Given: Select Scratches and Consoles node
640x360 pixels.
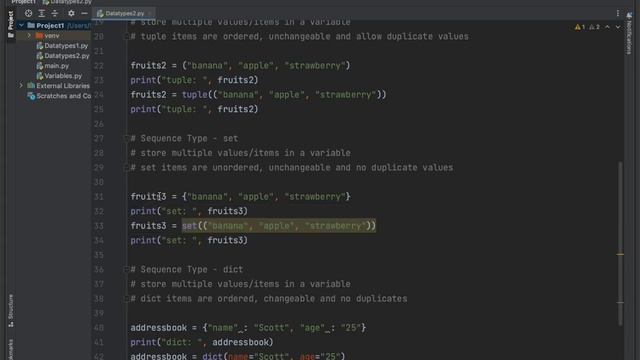Looking at the screenshot, I should coord(64,96).
